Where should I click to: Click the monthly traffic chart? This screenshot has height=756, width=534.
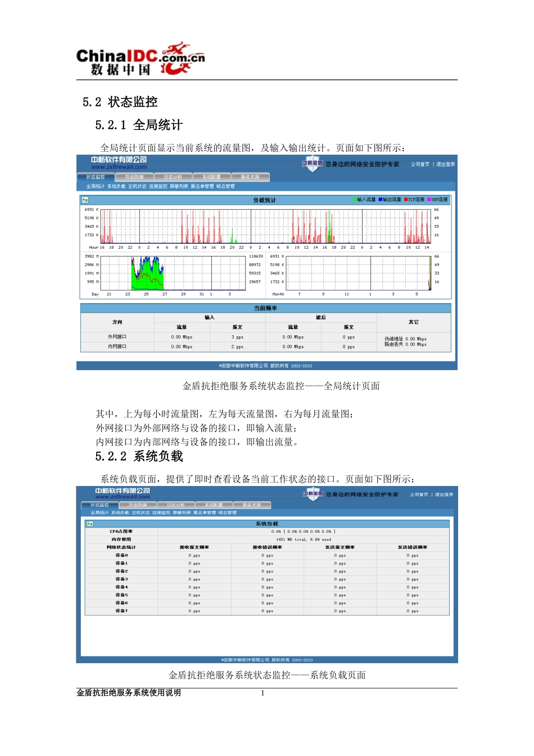pos(359,273)
